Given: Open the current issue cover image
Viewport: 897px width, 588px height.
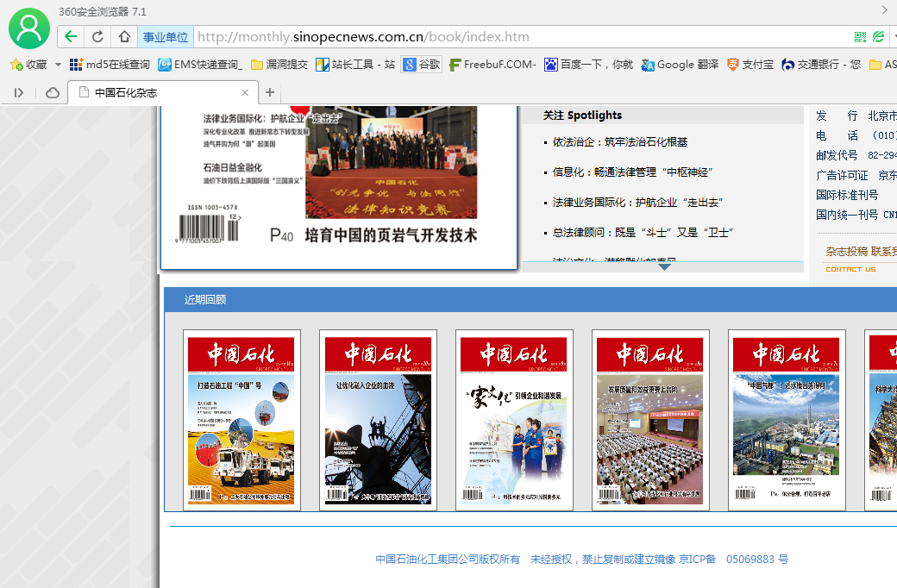Looking at the screenshot, I should pos(339,186).
